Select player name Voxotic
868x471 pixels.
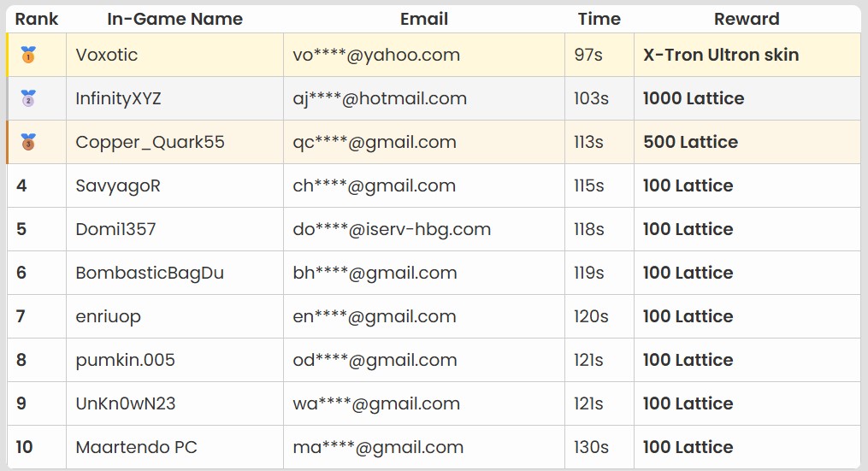click(107, 55)
